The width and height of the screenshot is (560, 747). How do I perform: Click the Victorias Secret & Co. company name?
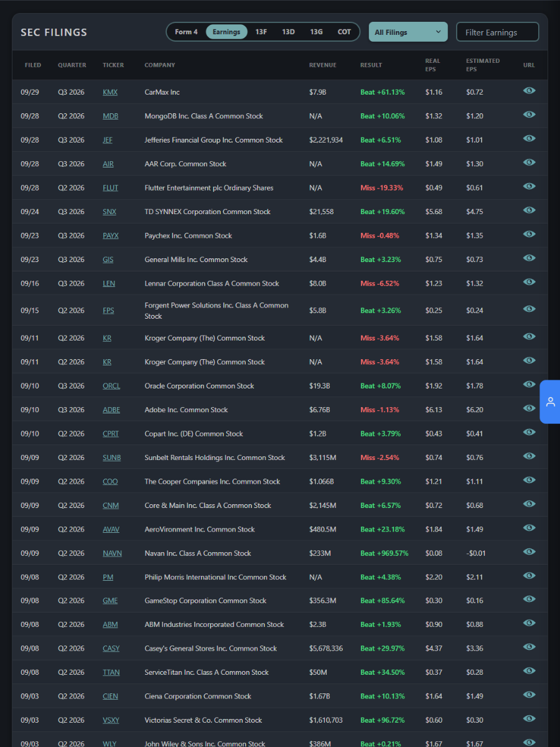[x=203, y=720]
